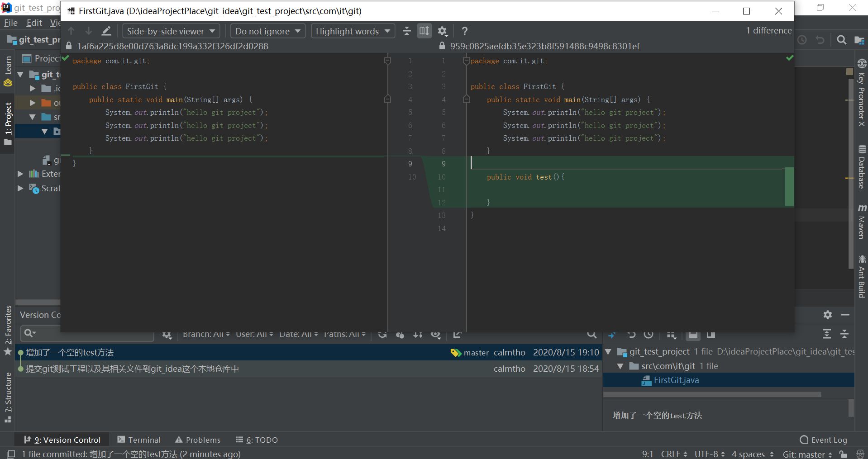Open File menu in main window
The image size is (868, 459).
click(x=11, y=23)
